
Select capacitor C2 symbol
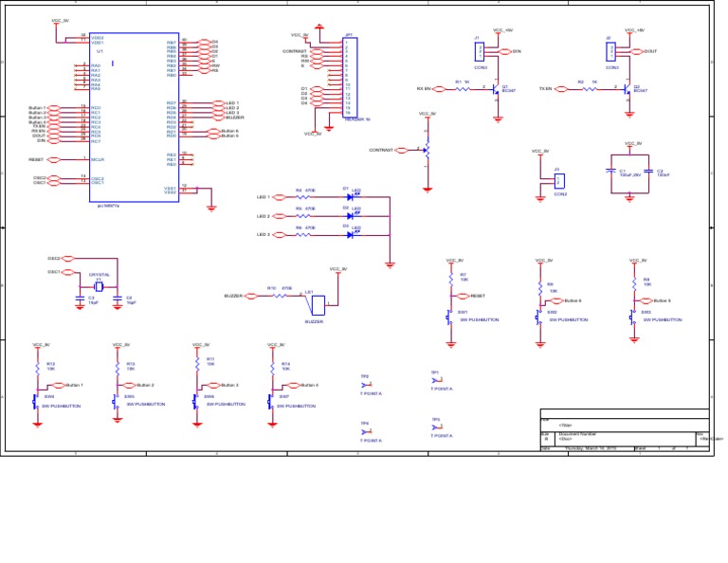pyautogui.click(x=648, y=171)
